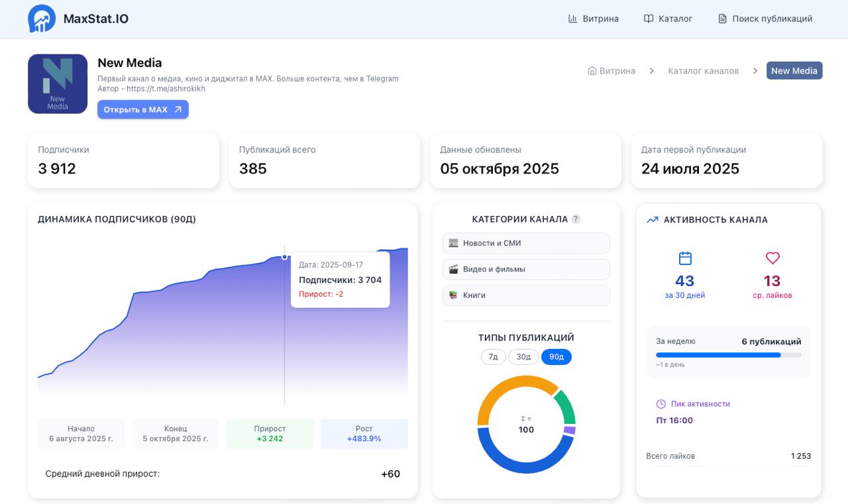Image resolution: width=848 pixels, height=504 pixels.
Task: Click the New Media channel avatar
Action: (58, 84)
